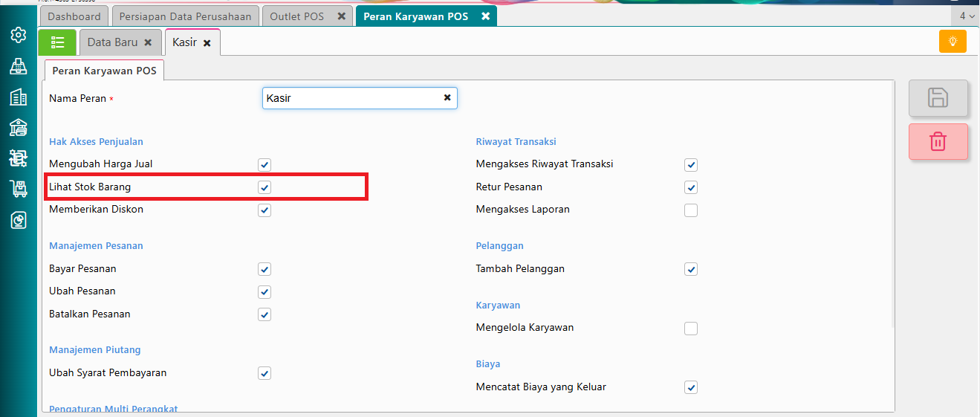Open the reports chart sidebar icon

click(19, 220)
